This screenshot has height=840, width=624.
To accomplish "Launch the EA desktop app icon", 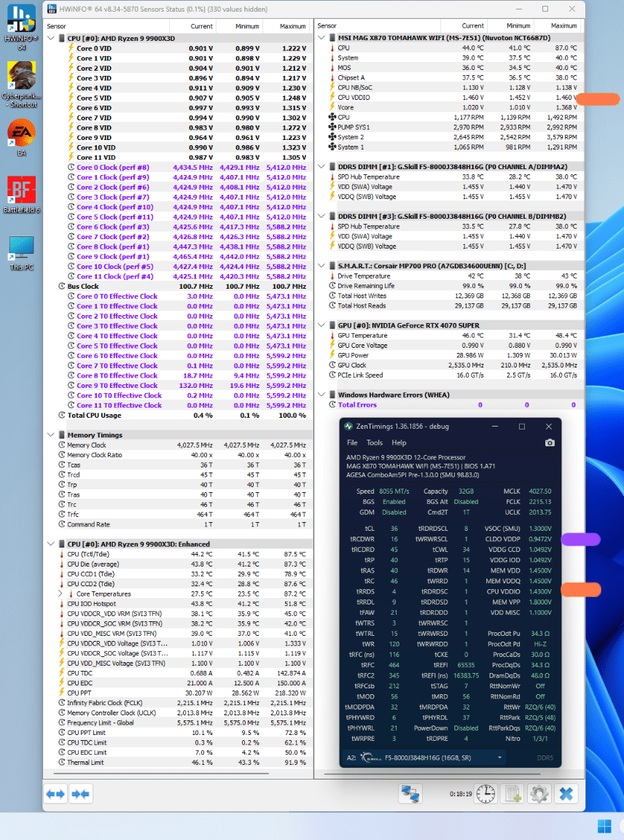I will click(x=21, y=137).
